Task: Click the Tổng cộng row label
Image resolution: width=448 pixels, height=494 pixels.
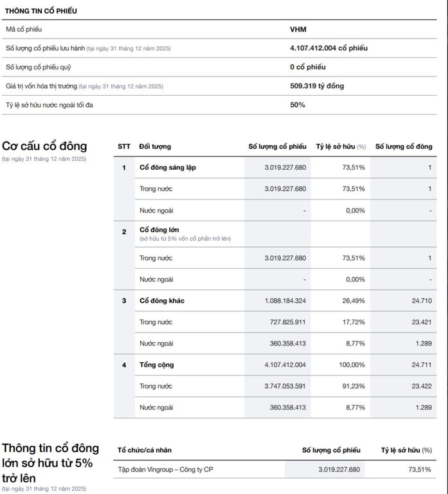Action: (157, 365)
